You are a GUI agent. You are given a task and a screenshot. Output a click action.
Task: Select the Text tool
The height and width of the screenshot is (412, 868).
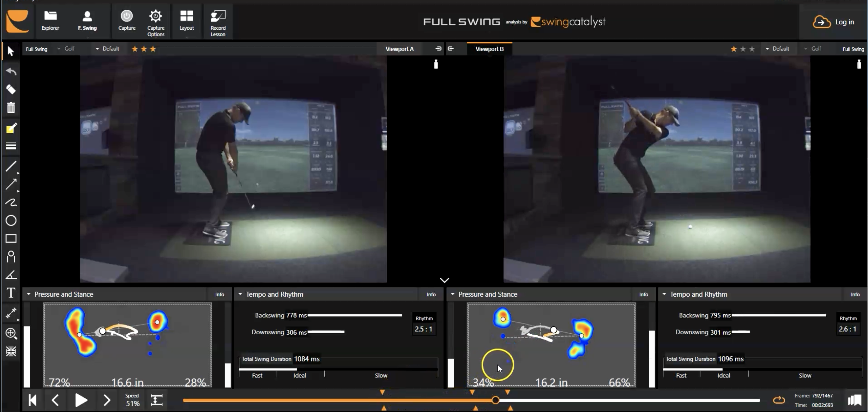[11, 293]
